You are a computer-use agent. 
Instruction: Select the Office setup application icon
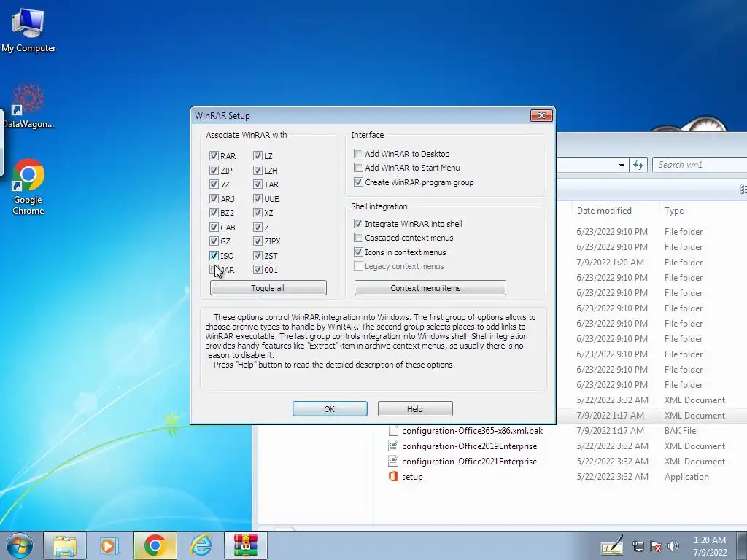coord(393,477)
